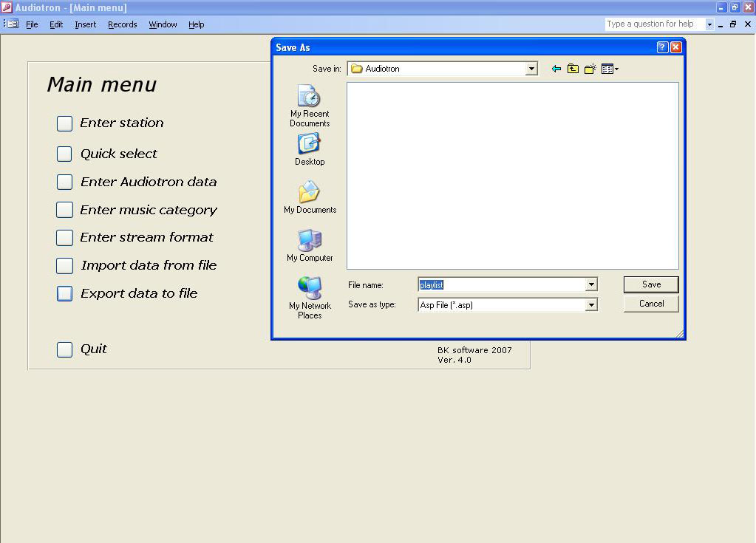Toggle the Enter station button box
Image resolution: width=756 pixels, height=543 pixels.
tap(64, 123)
